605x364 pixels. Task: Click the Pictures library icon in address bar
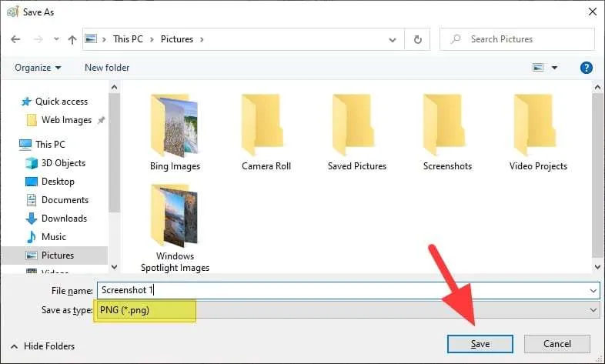(91, 39)
